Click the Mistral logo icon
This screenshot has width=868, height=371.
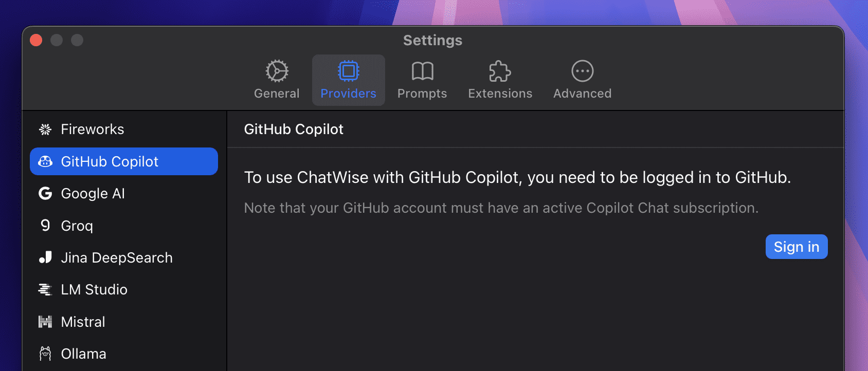(x=45, y=322)
